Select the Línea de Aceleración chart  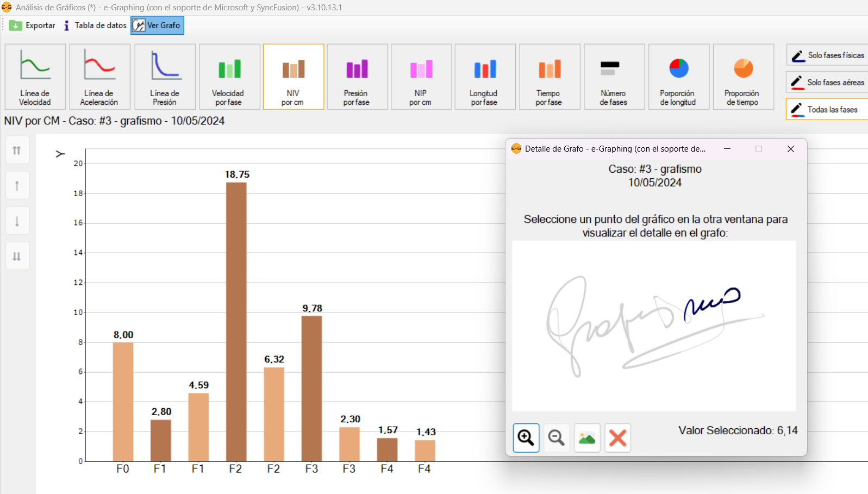99,77
